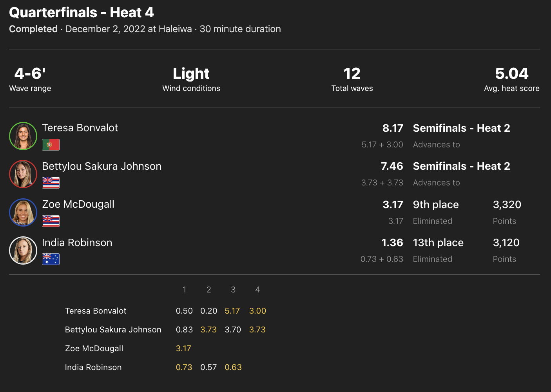Open Zoe McDougall's avatar photo
The height and width of the screenshot is (392, 551).
[23, 212]
